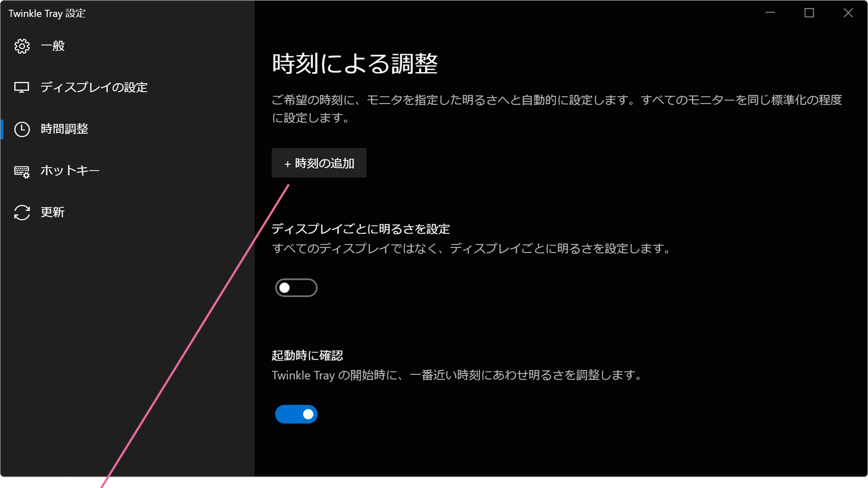Click the monitor icon for ディスプレイの設定
This screenshot has width=868, height=488.
click(22, 87)
